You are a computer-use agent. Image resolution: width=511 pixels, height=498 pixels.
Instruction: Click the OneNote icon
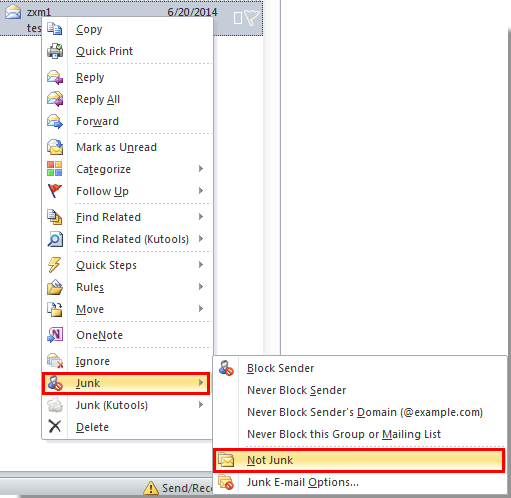[x=55, y=335]
